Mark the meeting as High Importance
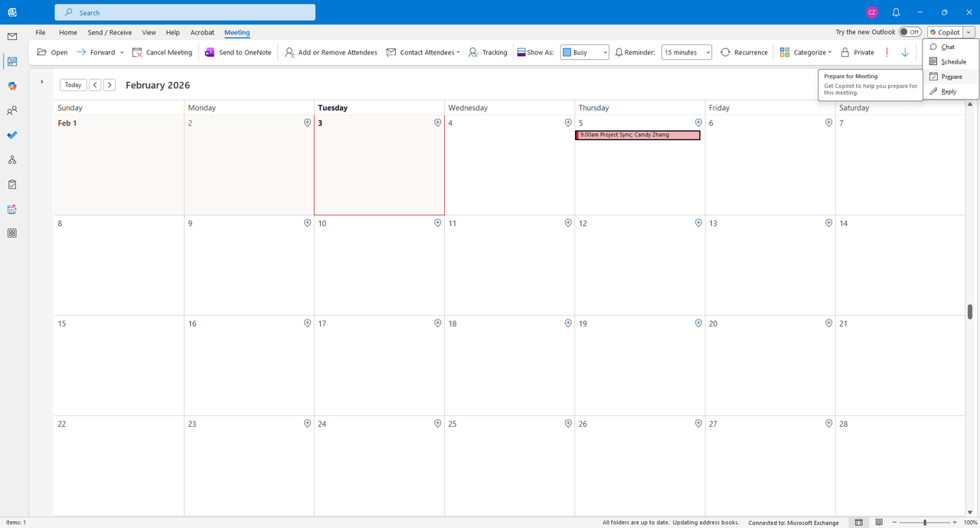 pos(887,52)
